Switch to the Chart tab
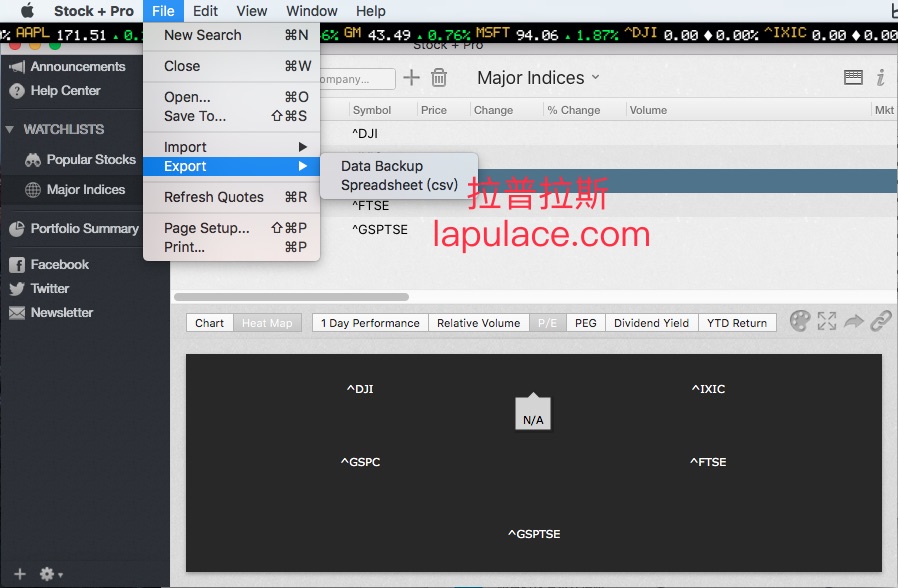 click(x=210, y=323)
